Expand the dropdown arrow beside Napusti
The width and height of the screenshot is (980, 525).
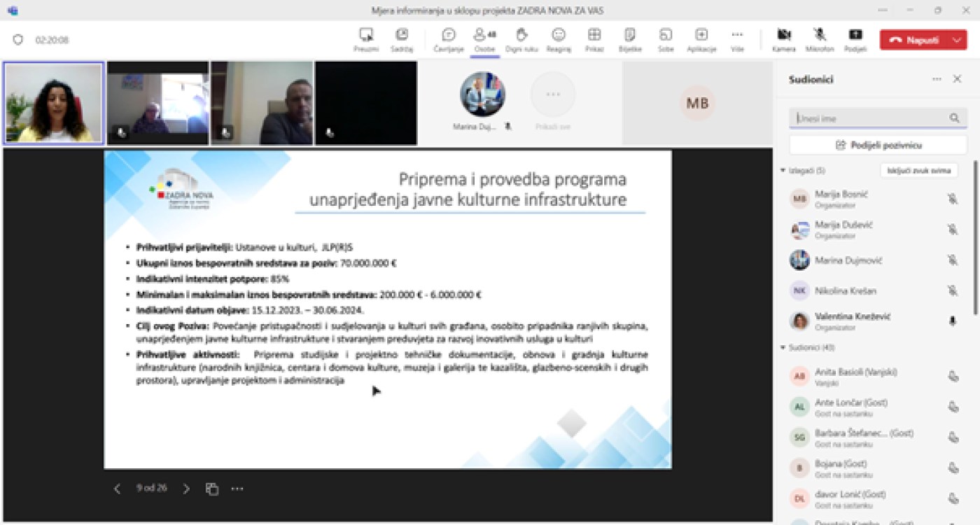point(957,40)
